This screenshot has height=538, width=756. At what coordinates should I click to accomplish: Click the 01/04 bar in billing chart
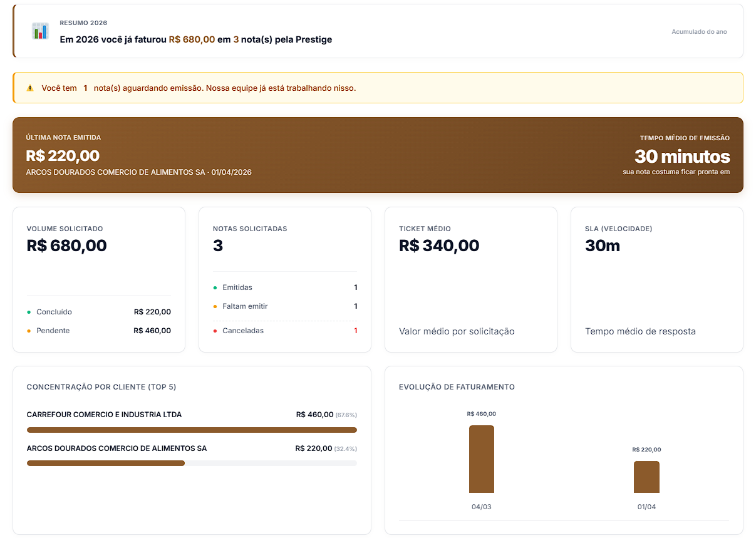pos(646,477)
